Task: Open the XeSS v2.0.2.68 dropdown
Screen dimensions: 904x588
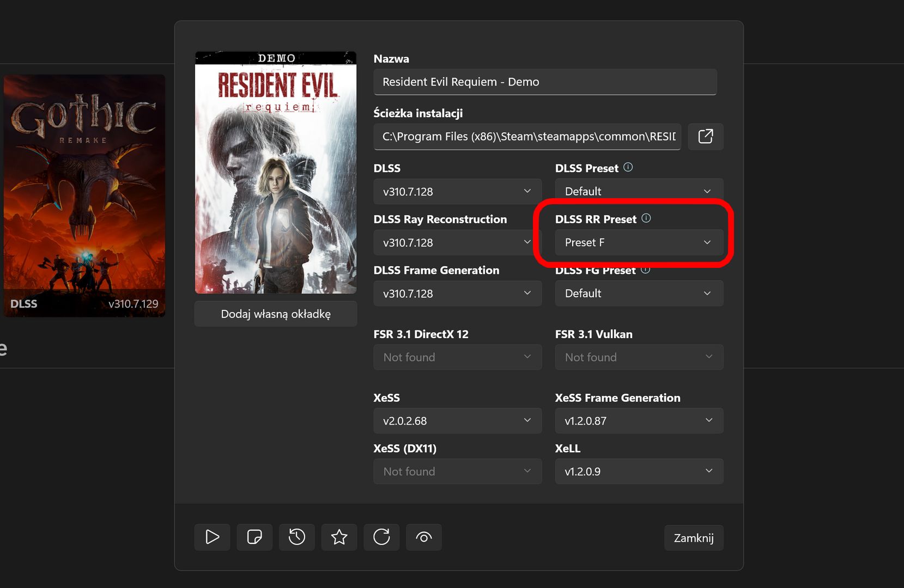Action: point(458,421)
